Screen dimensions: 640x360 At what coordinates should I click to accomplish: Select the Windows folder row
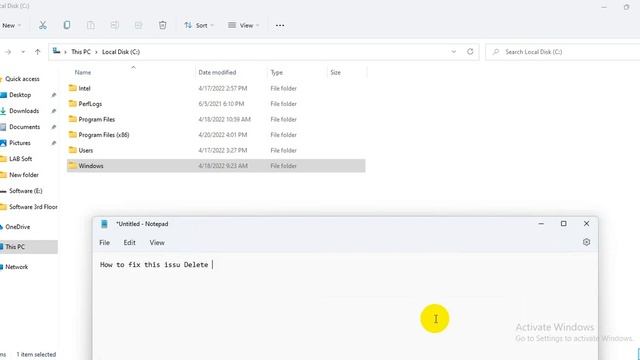tap(216, 166)
